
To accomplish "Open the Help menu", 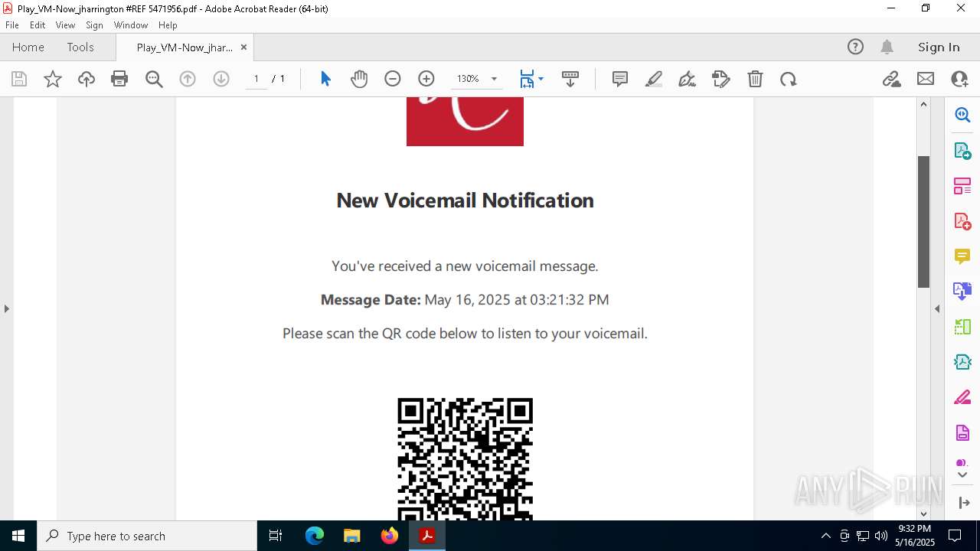I will 168,25.
